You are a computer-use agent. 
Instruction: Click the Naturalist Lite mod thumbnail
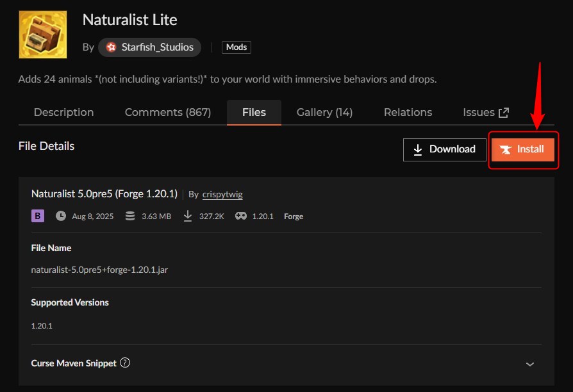pyautogui.click(x=42, y=34)
